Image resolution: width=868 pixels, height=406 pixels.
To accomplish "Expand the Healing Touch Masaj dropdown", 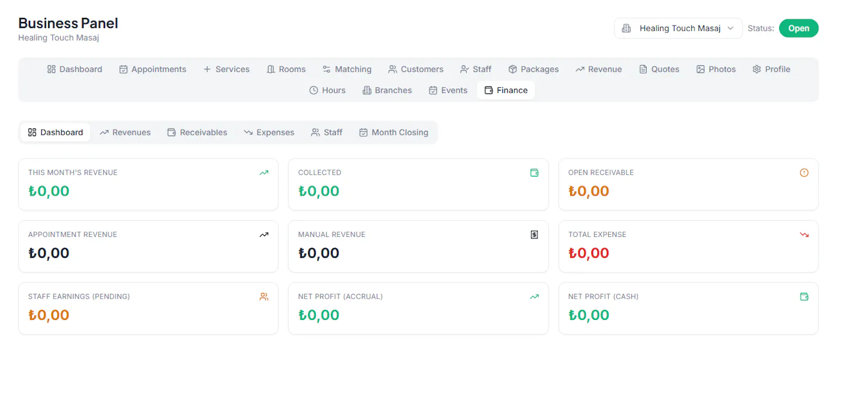I will click(x=678, y=28).
